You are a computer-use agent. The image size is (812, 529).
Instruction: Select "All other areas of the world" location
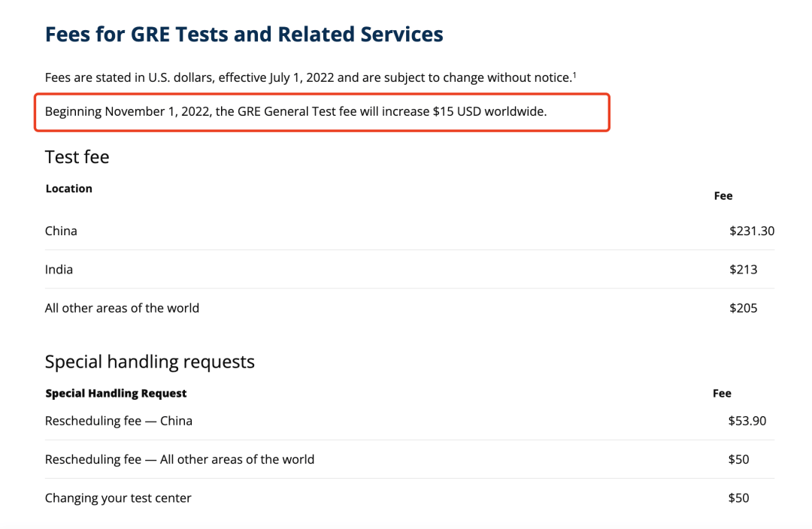122,307
